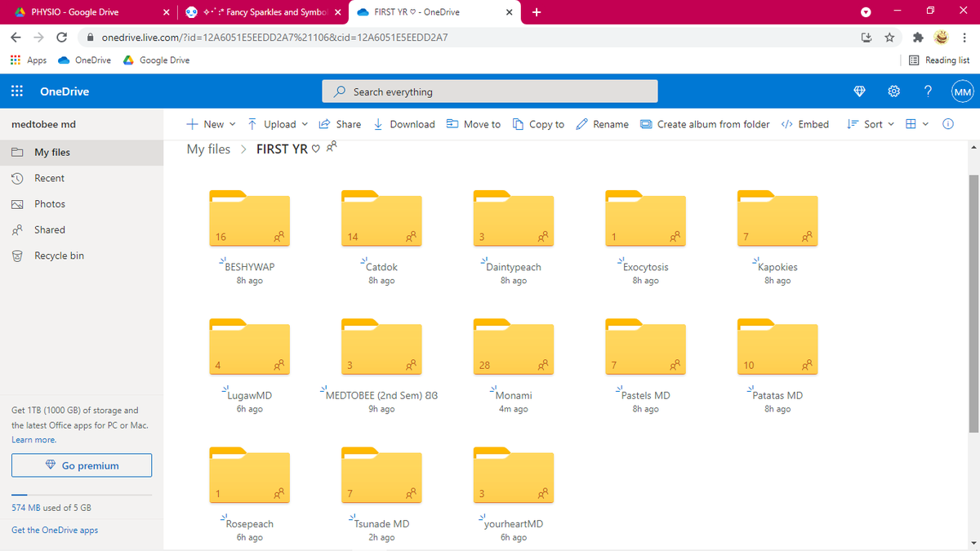Go back with browser back arrow
Image resolution: width=980 pixels, height=551 pixels.
click(x=16, y=38)
